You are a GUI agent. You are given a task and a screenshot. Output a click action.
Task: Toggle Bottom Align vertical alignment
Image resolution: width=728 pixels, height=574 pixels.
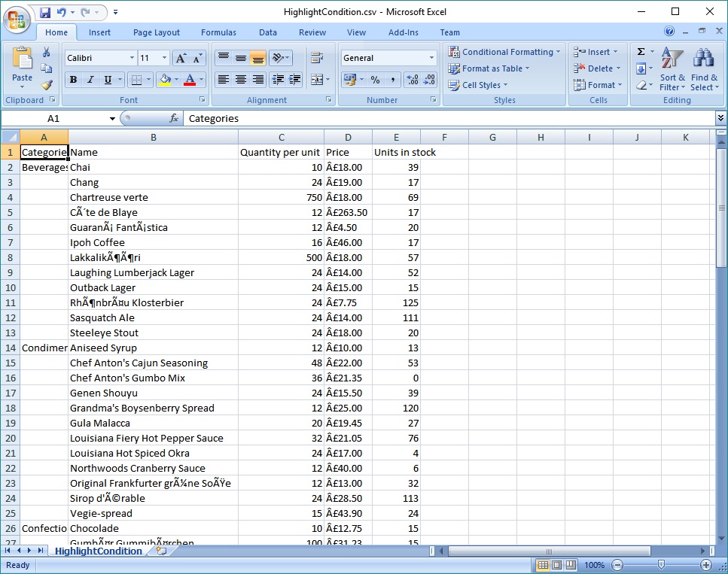tap(257, 58)
